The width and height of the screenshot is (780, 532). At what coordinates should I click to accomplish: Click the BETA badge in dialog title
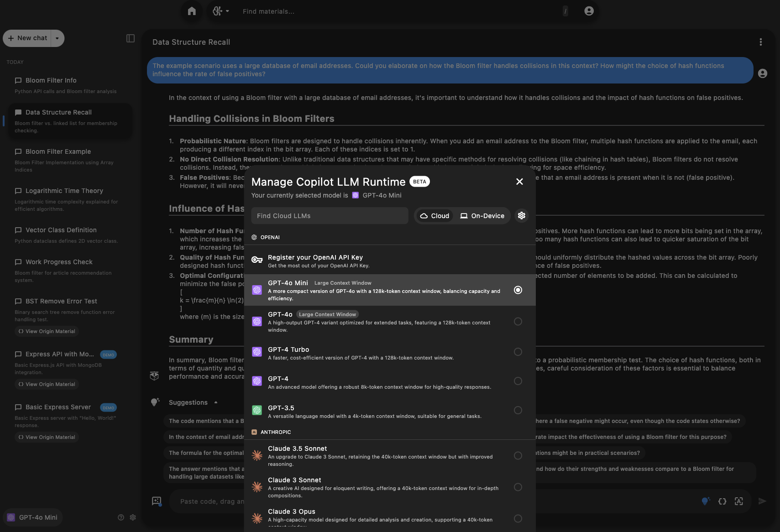[x=419, y=182]
